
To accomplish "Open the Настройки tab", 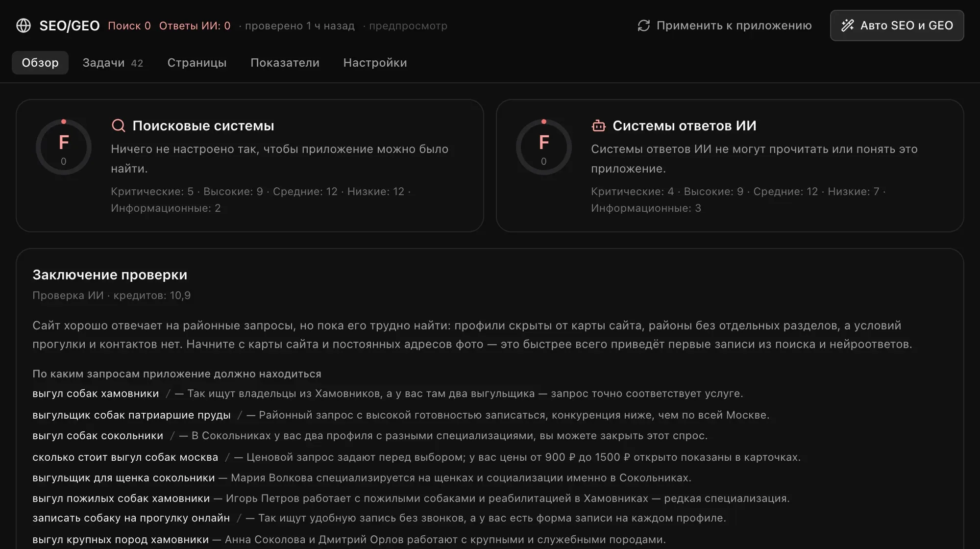I will coord(375,63).
